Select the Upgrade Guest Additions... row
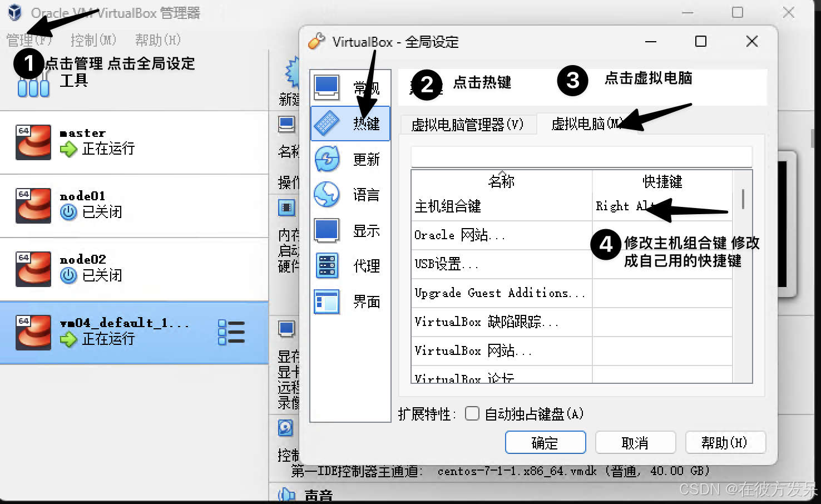821x504 pixels. (x=572, y=293)
